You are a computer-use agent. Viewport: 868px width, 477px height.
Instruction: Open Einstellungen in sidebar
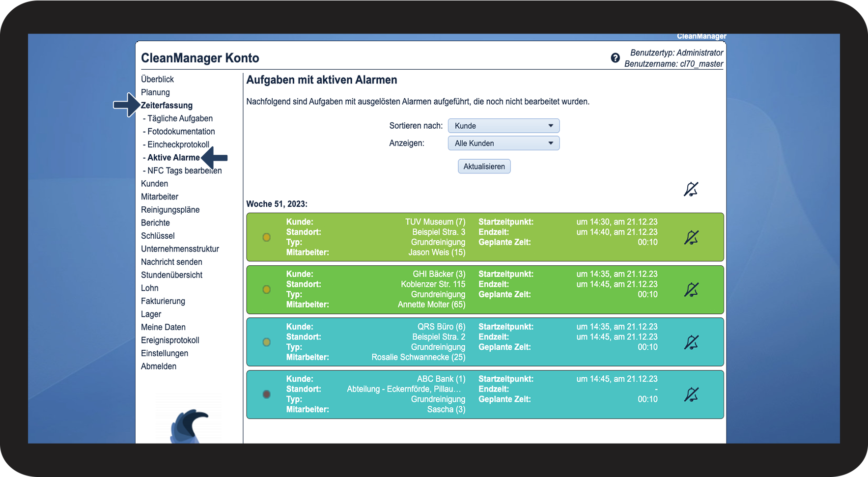(x=165, y=353)
